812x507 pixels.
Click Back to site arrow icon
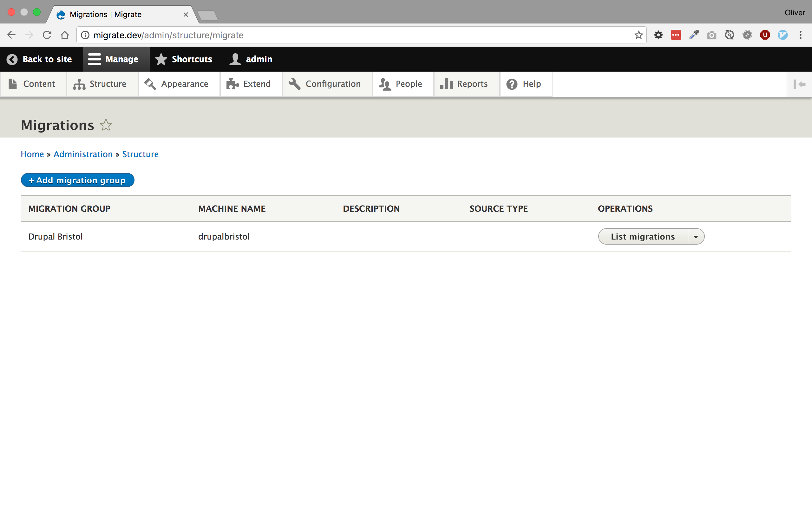[12, 59]
